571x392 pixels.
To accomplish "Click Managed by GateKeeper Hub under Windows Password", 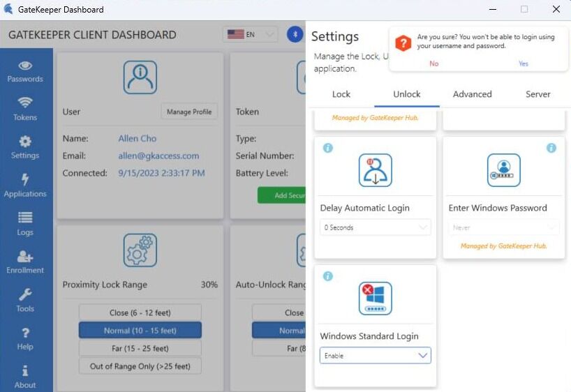I will [x=504, y=246].
